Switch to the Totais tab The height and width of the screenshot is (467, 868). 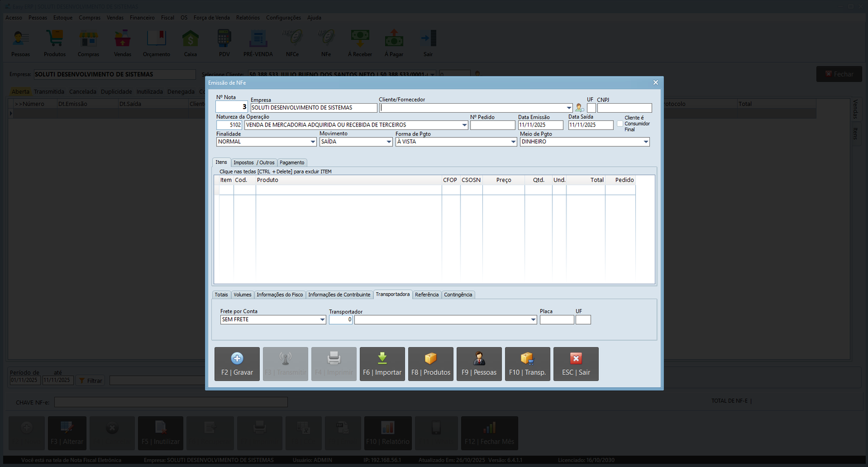point(221,295)
